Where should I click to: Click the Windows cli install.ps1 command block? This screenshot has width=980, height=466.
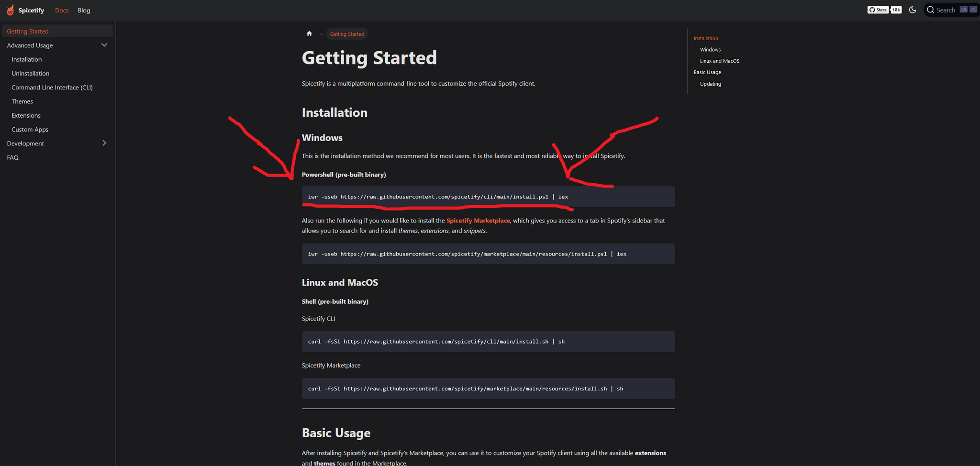click(x=488, y=197)
